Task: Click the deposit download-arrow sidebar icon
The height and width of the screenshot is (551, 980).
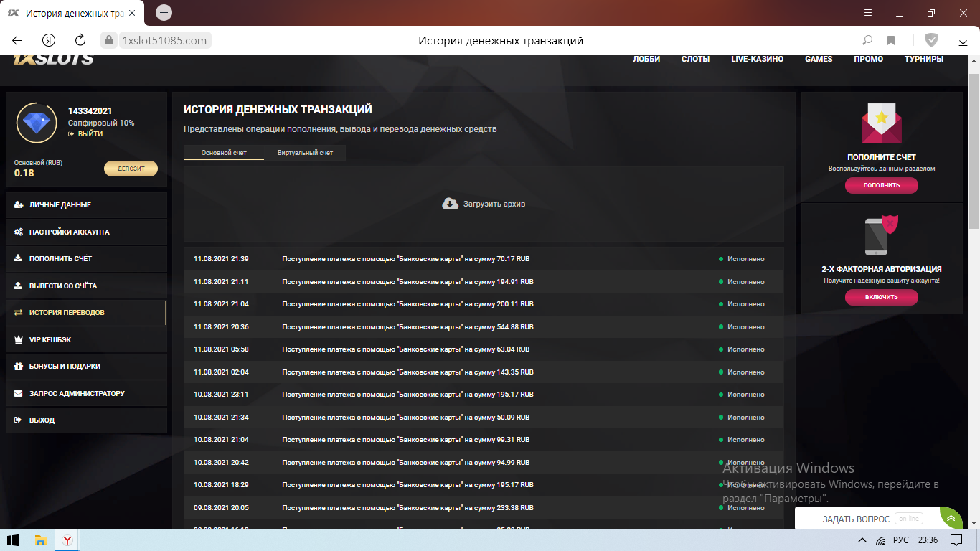Action: click(18, 258)
